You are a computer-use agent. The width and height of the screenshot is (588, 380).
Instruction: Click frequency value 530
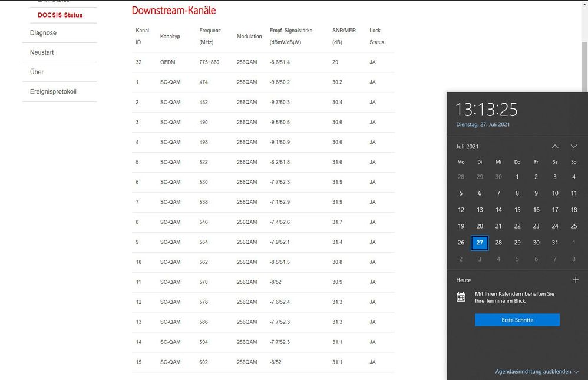[204, 182]
